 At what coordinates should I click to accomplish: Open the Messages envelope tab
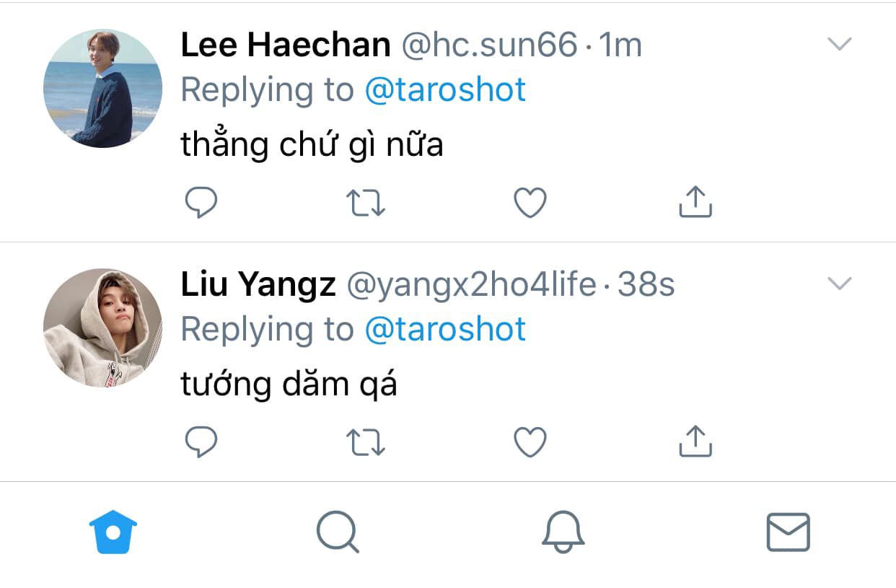coord(788,532)
